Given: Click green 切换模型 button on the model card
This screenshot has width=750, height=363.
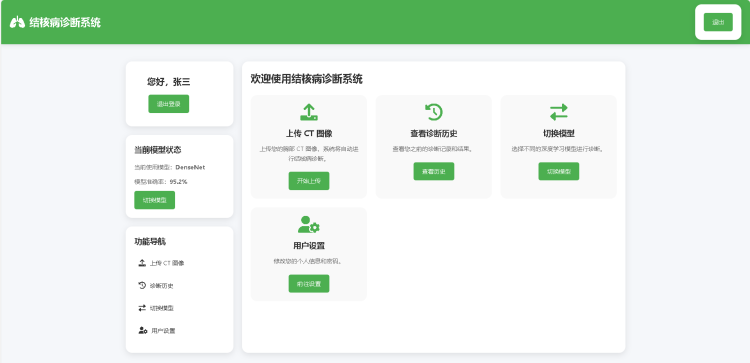Looking at the screenshot, I should [559, 171].
